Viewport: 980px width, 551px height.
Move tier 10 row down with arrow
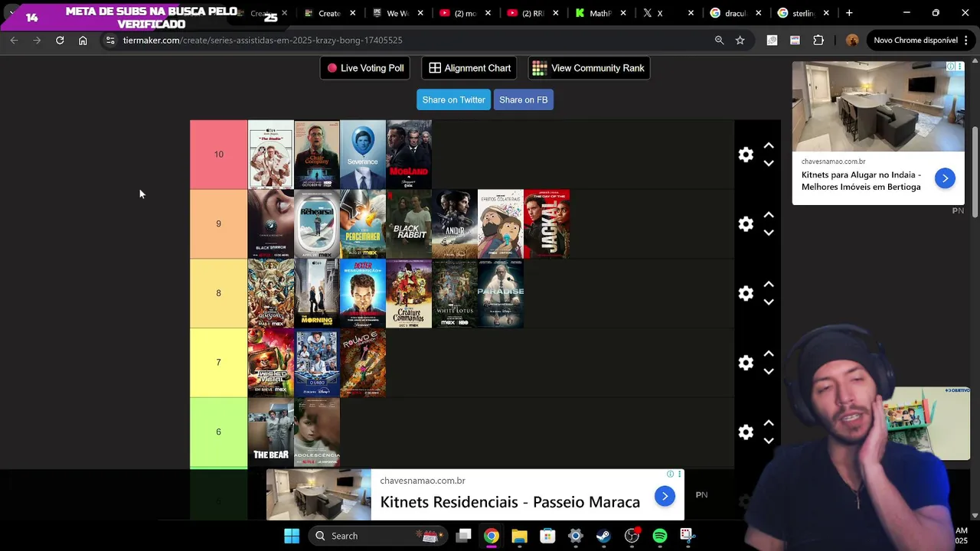[769, 163]
